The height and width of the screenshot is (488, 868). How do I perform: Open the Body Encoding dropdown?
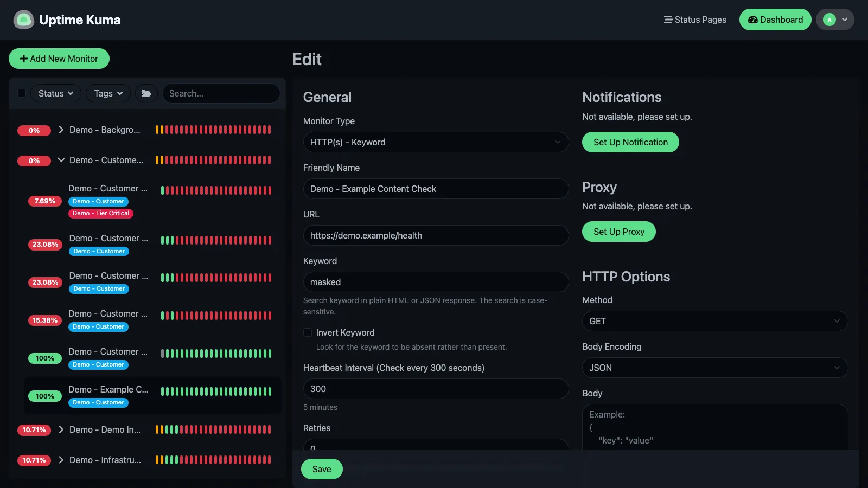[715, 368]
